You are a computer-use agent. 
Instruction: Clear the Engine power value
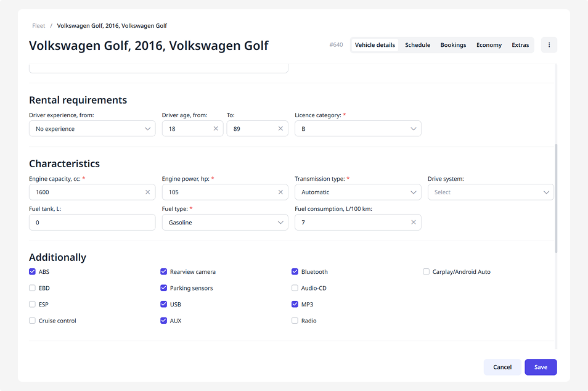tap(280, 192)
